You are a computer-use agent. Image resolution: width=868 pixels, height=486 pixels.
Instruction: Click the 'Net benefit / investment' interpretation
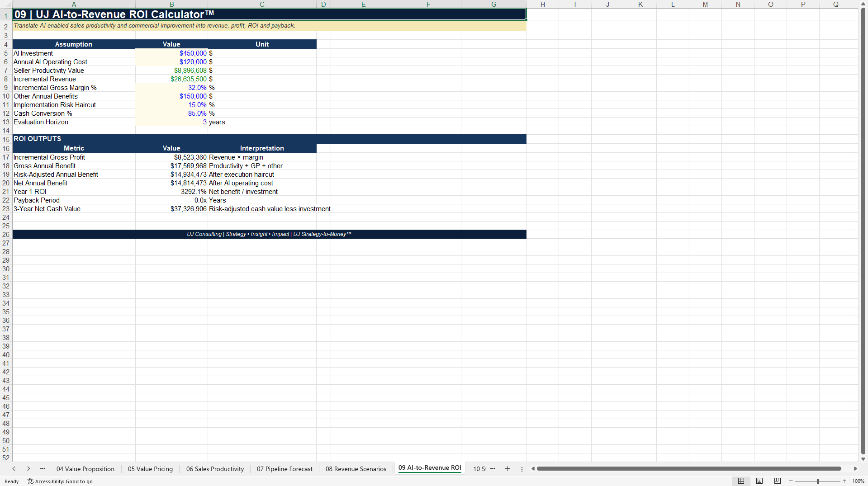point(262,192)
